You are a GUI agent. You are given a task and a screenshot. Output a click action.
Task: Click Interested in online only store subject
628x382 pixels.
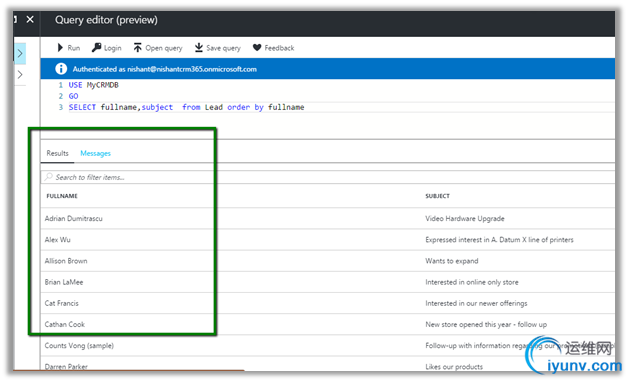click(471, 282)
